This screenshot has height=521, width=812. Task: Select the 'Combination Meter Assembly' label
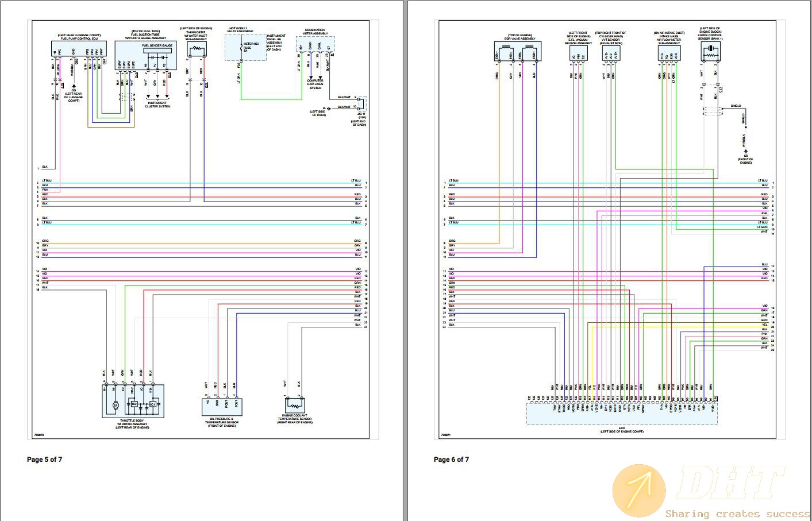[315, 32]
